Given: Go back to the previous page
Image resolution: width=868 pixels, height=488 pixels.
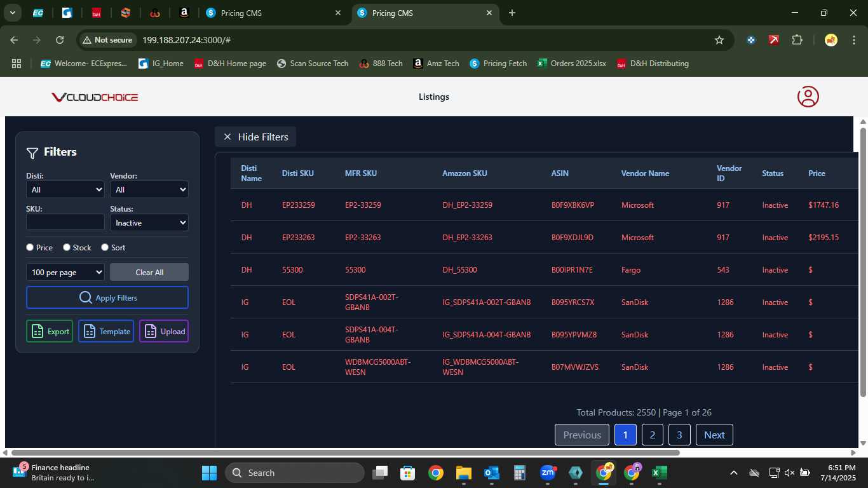Looking at the screenshot, I should (14, 40).
